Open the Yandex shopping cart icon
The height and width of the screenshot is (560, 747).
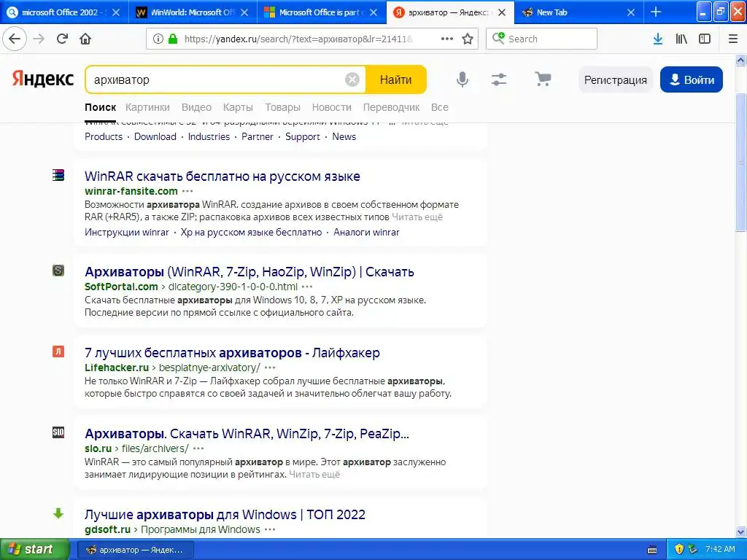coord(543,79)
